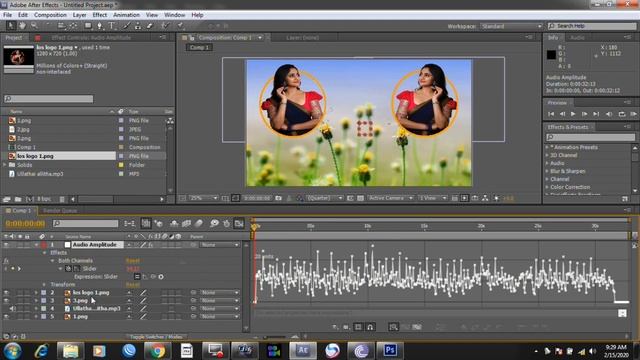Screen dimensions: 640x360
Task: Select the Zoom magnifier tool
Action: pos(34,26)
